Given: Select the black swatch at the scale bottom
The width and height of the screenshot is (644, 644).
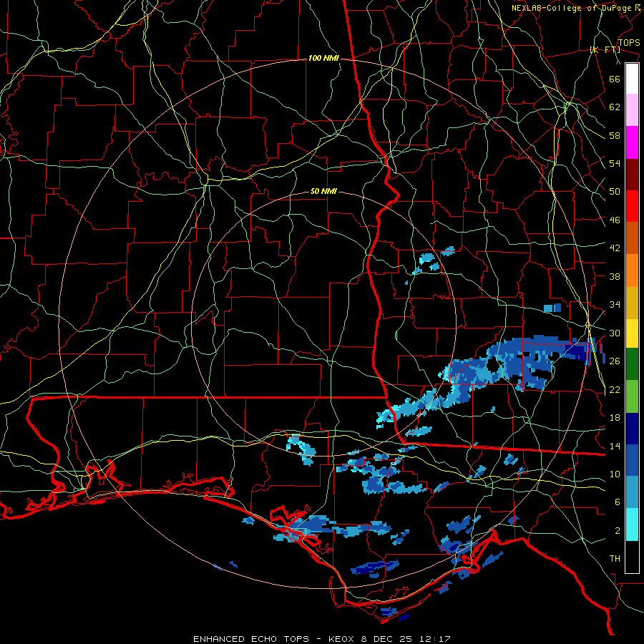Looking at the screenshot, I should [632, 557].
